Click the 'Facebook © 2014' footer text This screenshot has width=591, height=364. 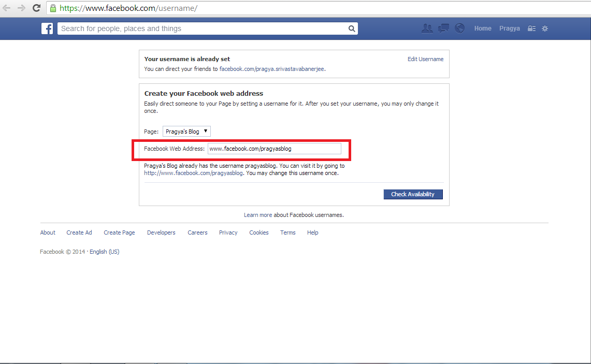coord(63,252)
